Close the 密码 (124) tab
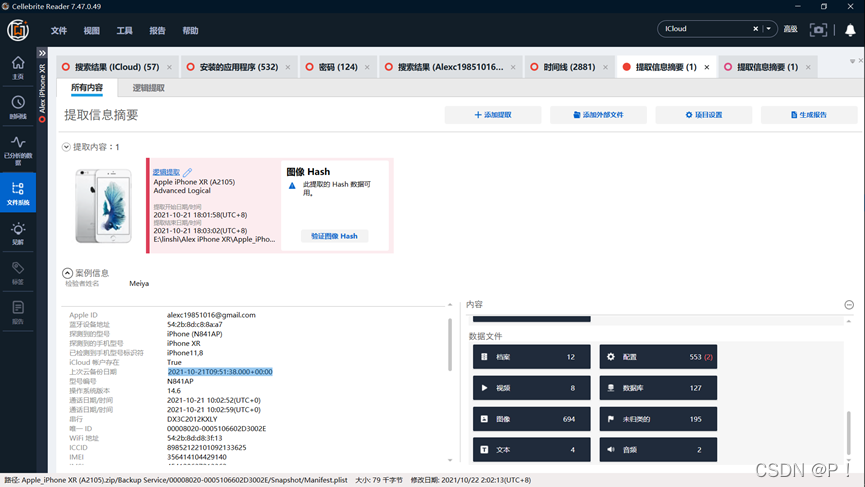 coord(367,67)
